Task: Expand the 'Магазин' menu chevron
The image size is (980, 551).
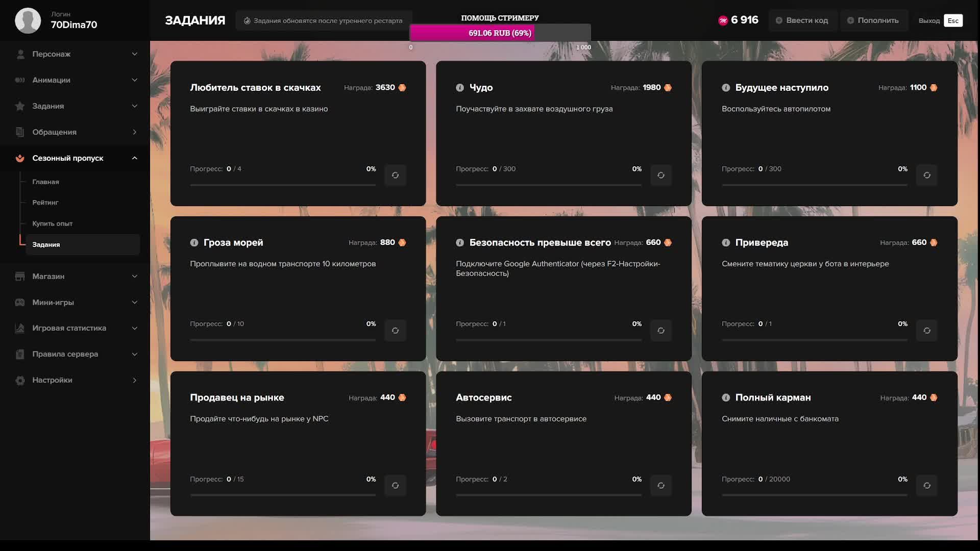Action: (134, 277)
